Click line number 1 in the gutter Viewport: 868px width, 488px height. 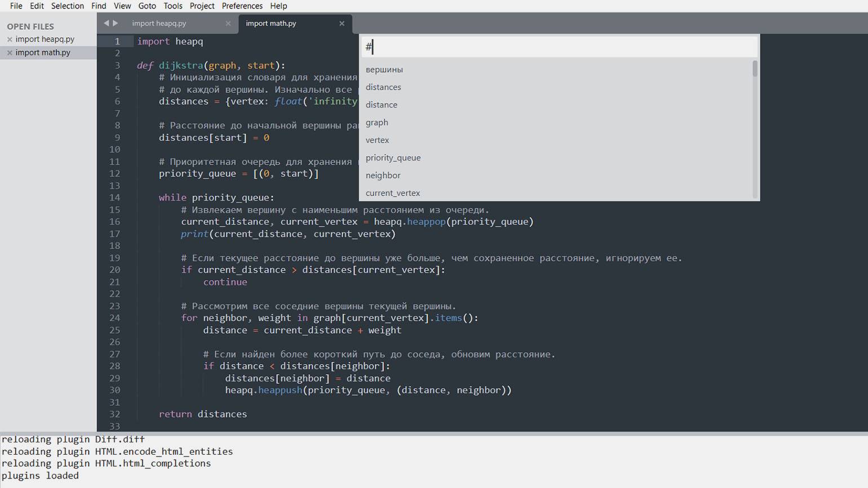[x=117, y=41]
